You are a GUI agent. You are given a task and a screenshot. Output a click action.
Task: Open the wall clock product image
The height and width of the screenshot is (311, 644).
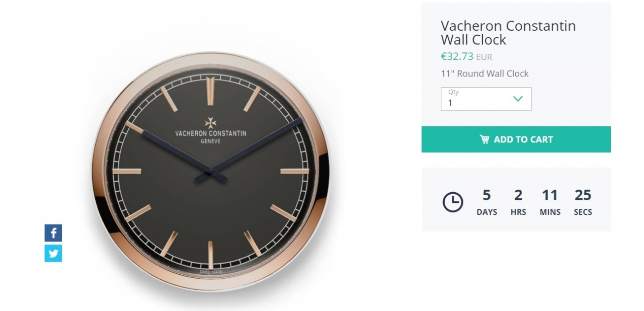click(x=210, y=172)
